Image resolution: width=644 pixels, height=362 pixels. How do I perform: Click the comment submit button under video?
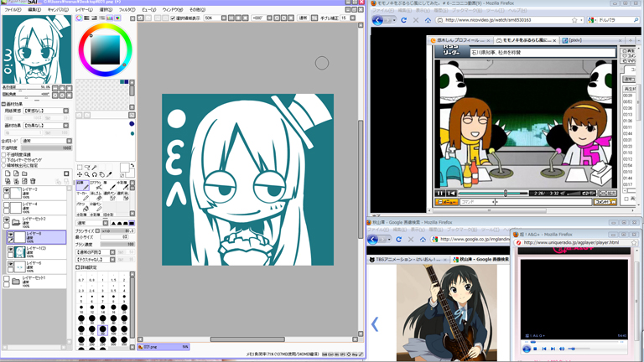click(605, 202)
